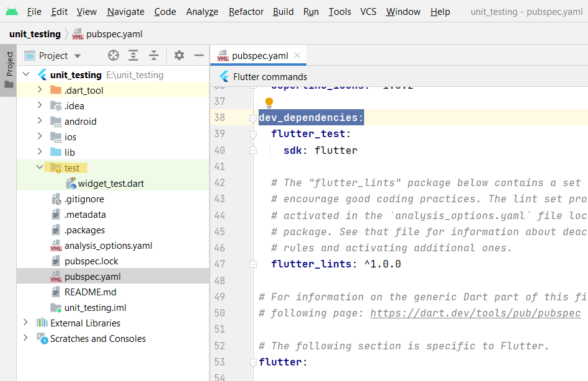Screen dimensions: 588x381
Task: Expand External Libraries
Action: point(25,323)
